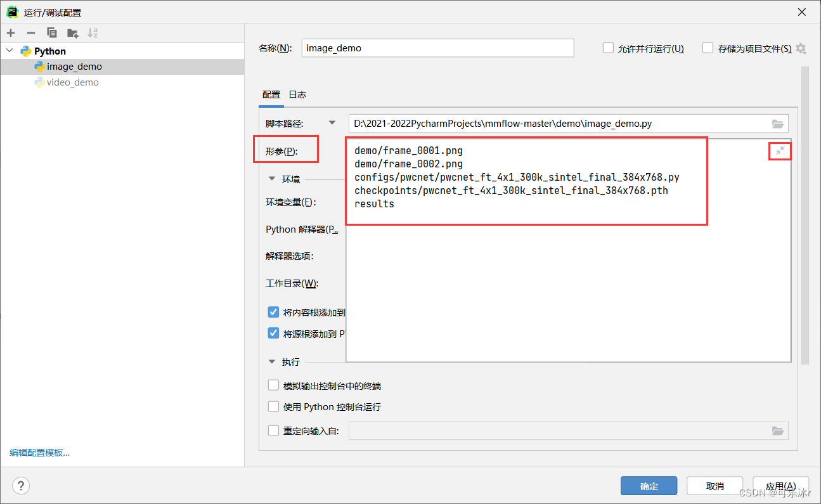Image resolution: width=821 pixels, height=504 pixels.
Task: Collapse the Python configuration tree node
Action: click(x=9, y=51)
